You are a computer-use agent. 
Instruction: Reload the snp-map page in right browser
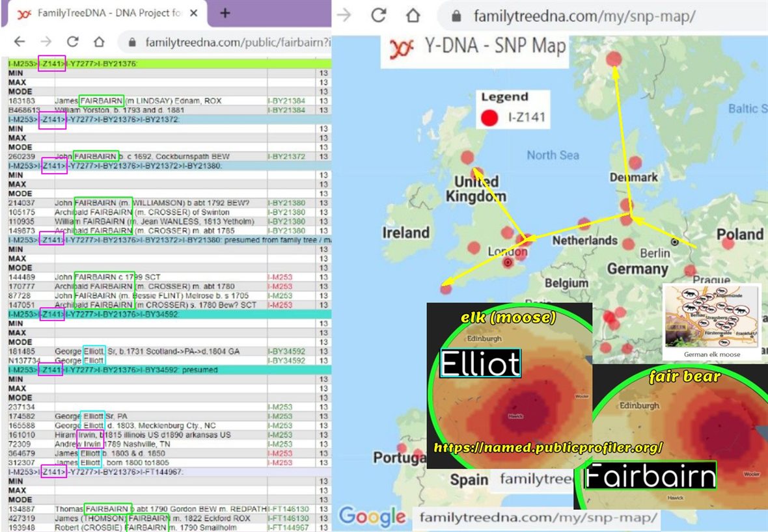tap(378, 16)
